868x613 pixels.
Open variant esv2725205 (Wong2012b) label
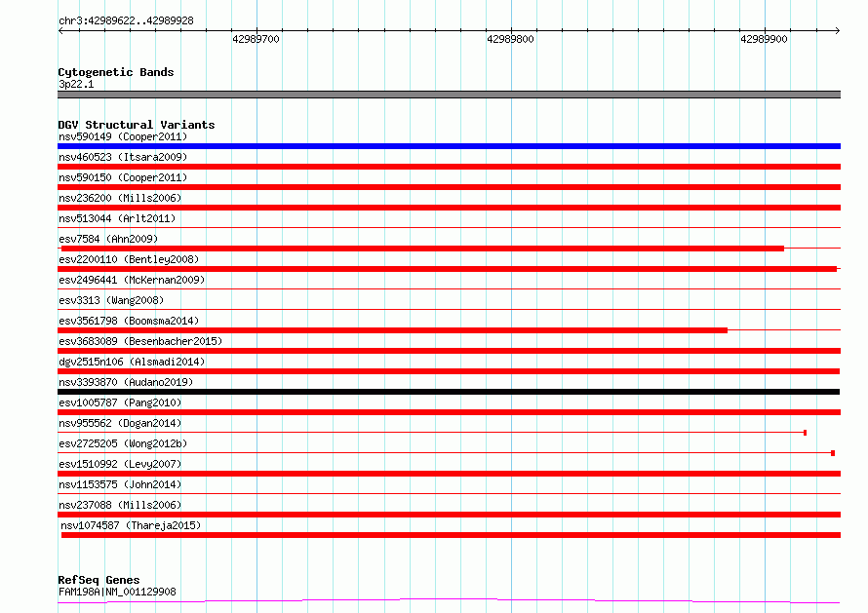123,443
